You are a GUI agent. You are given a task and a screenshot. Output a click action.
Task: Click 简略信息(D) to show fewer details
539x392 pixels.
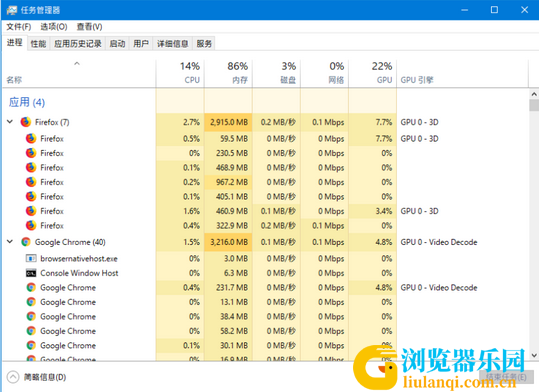(45, 377)
